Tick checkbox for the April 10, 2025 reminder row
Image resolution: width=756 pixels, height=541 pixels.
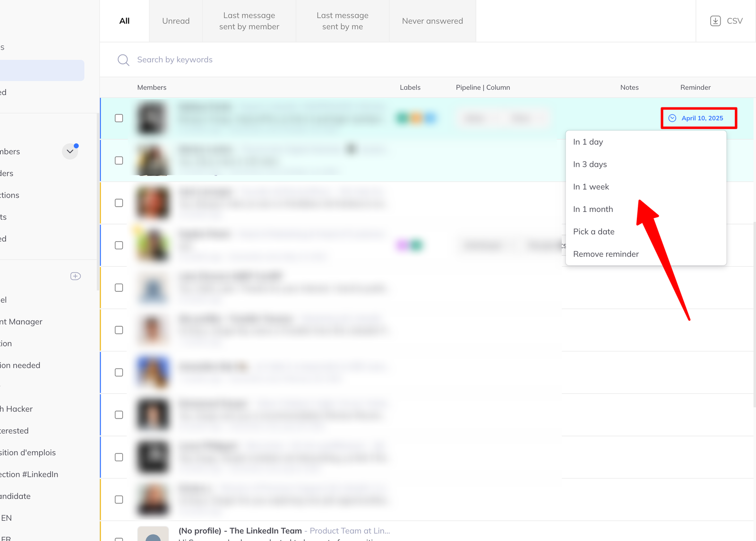click(x=119, y=118)
